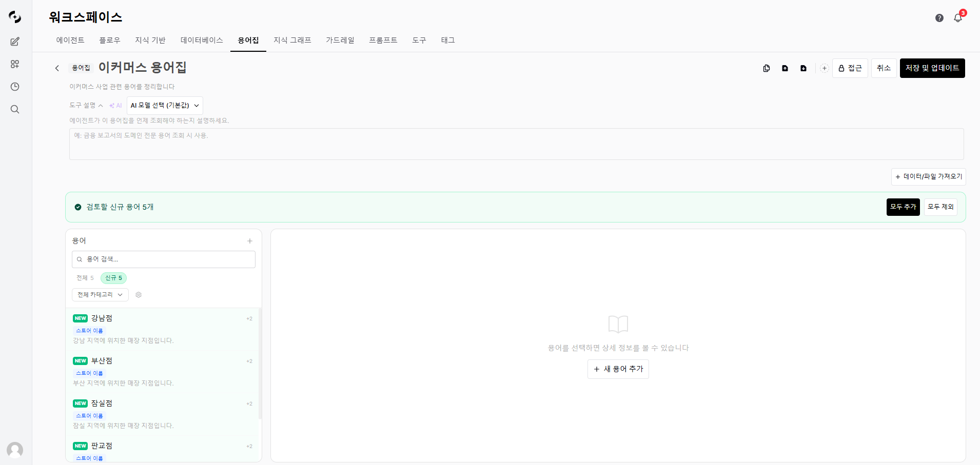Switch to the 데이터베이스 tab
This screenshot has width=980, height=465.
pyautogui.click(x=202, y=40)
